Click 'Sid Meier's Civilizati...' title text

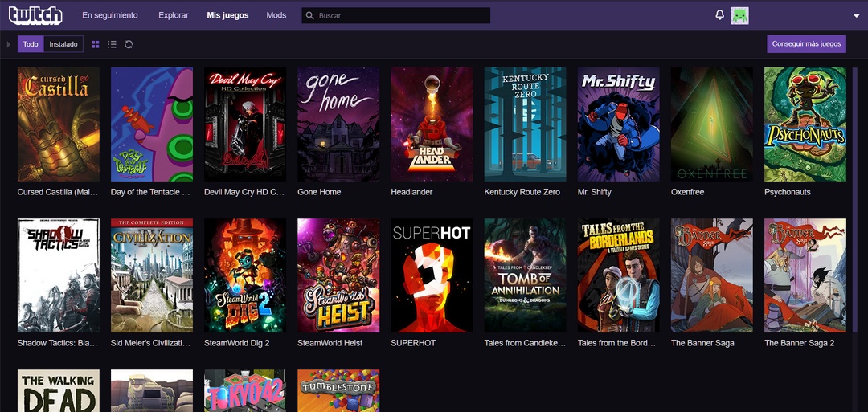click(150, 343)
